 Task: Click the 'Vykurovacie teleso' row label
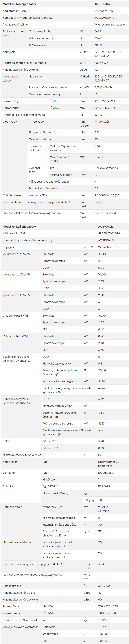coord(10,79)
